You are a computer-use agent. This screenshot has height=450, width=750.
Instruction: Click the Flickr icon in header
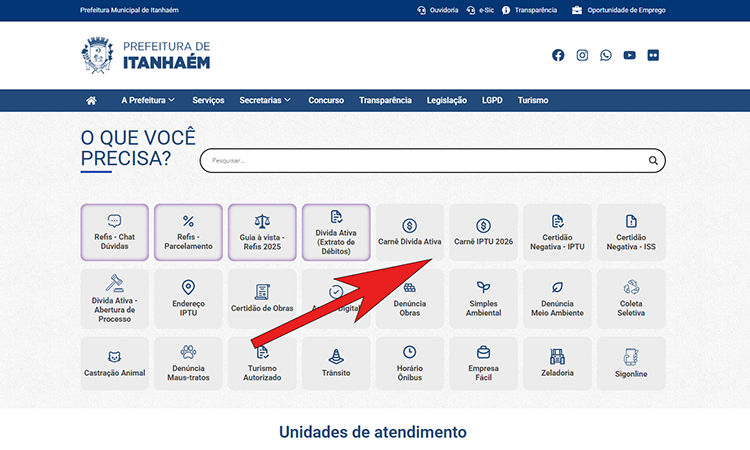click(653, 55)
